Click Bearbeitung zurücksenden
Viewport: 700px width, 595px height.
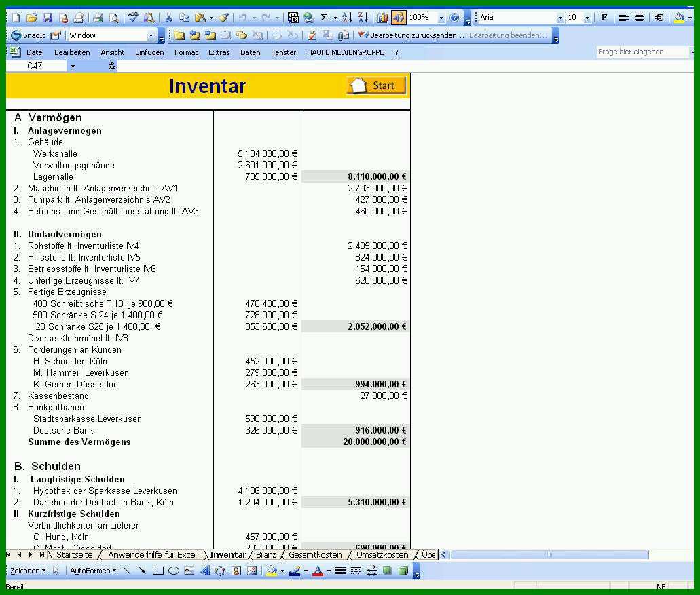coord(411,35)
